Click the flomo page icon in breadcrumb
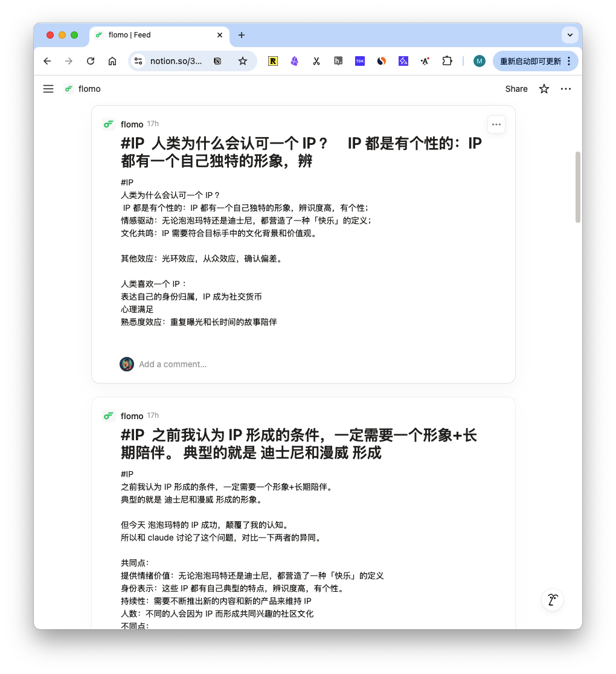 pyautogui.click(x=69, y=89)
